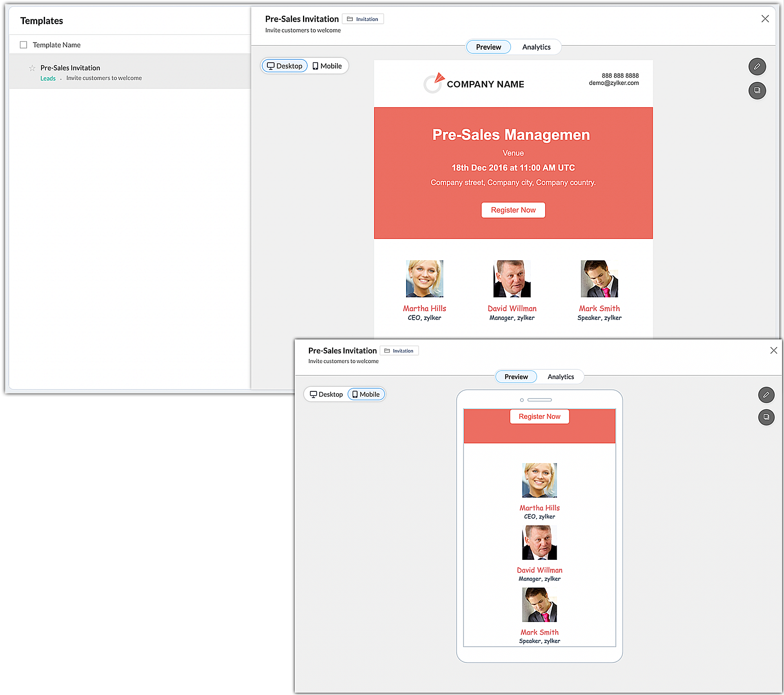Click the edit pencil icon in mobile preview
784x695 pixels.
(x=766, y=395)
